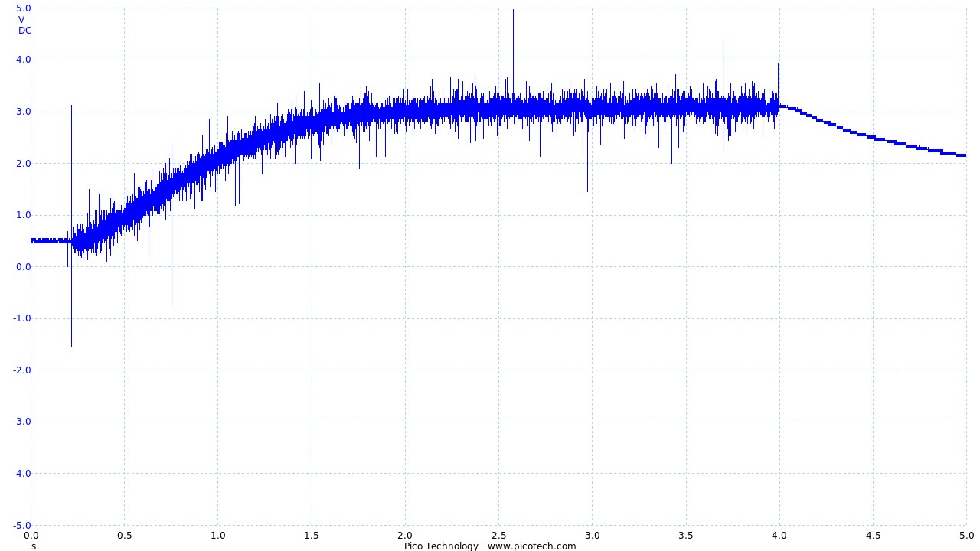Click the spike tip above 4.0 V near 3.7 s

click(724, 44)
